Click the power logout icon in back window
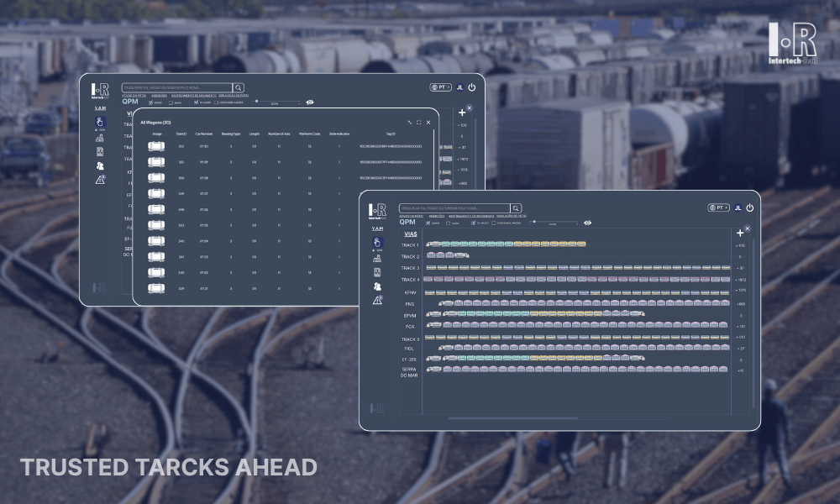Screen dimensions: 840x504 (x=472, y=87)
